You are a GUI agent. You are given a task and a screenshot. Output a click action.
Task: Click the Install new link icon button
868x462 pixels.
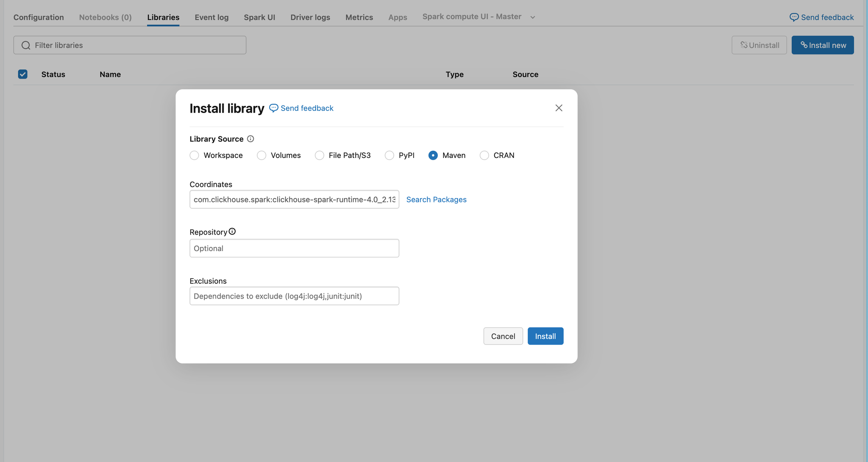(804, 45)
